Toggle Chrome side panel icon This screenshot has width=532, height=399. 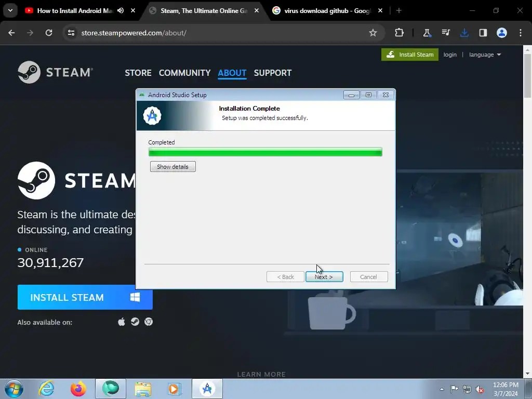pos(483,33)
